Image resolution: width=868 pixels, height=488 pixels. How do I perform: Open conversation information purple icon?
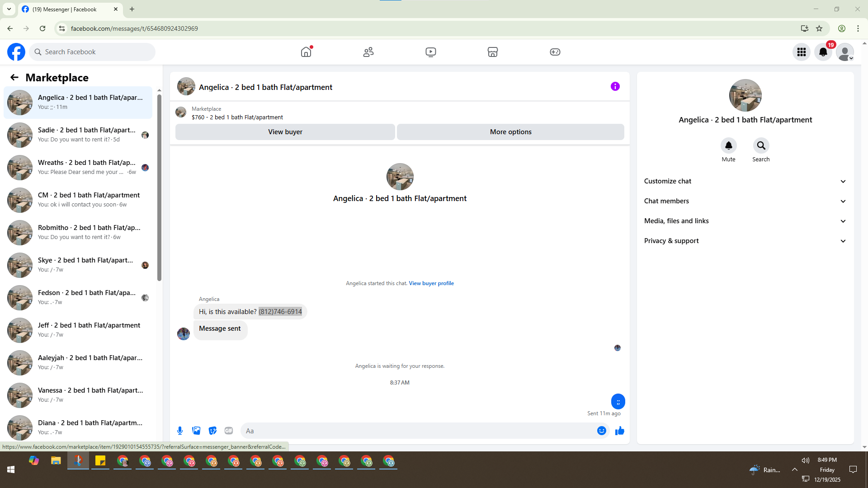pyautogui.click(x=615, y=86)
